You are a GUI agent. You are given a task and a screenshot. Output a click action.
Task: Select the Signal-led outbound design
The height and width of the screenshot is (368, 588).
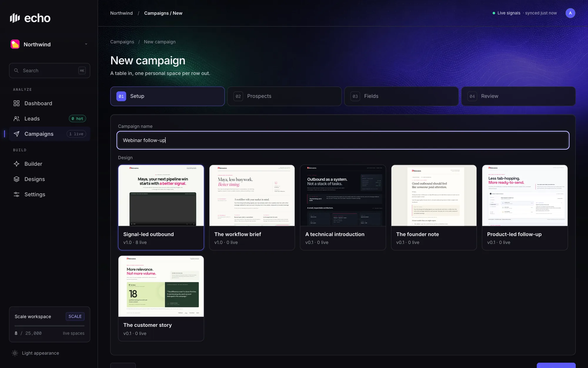tap(161, 207)
